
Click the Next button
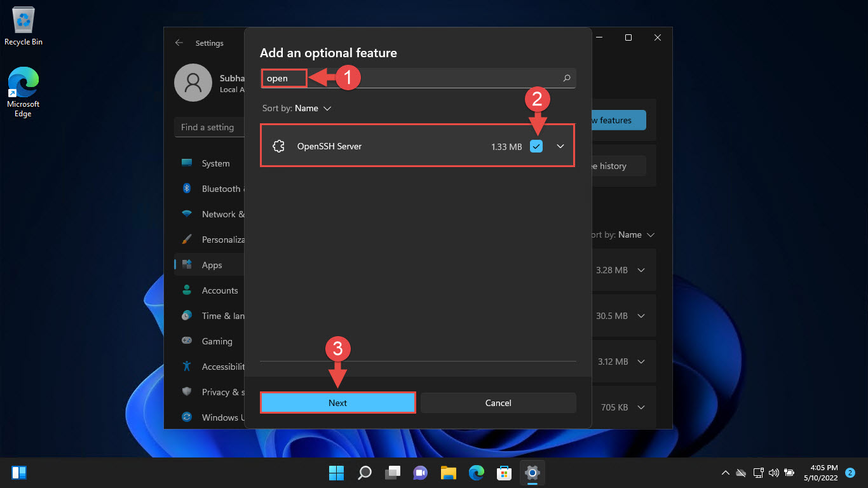pos(337,402)
